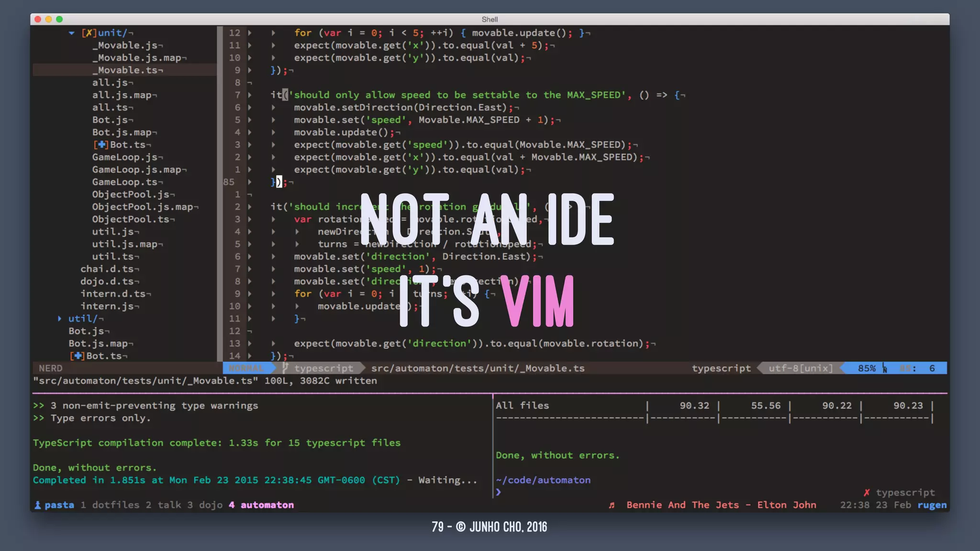This screenshot has height=551, width=980.
Task: Click the 90.32 coverage value
Action: point(694,406)
